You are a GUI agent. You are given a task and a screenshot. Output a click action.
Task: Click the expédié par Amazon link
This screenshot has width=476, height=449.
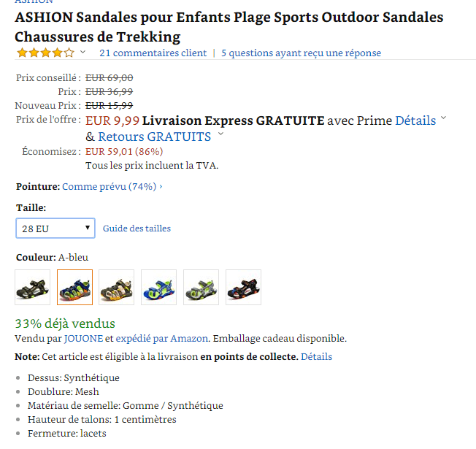click(162, 339)
